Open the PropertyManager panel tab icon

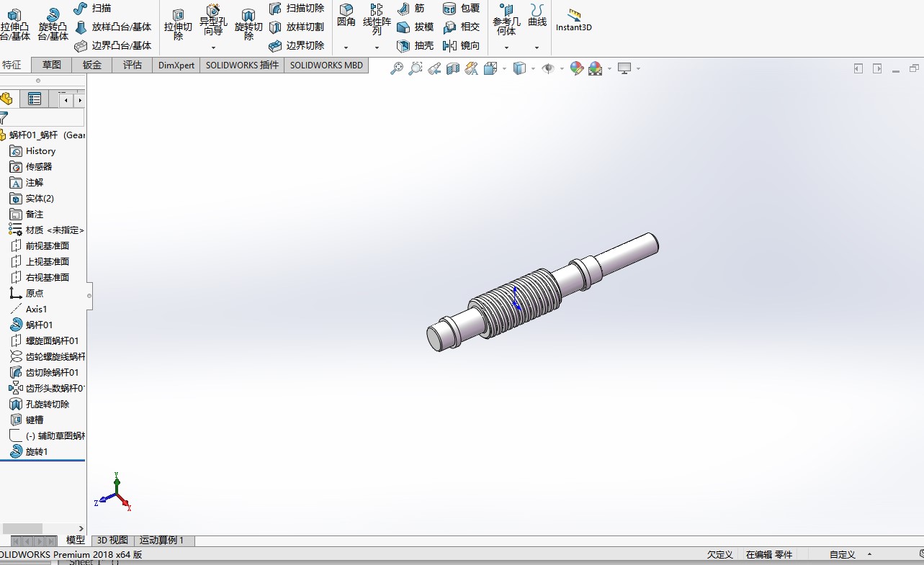click(35, 99)
